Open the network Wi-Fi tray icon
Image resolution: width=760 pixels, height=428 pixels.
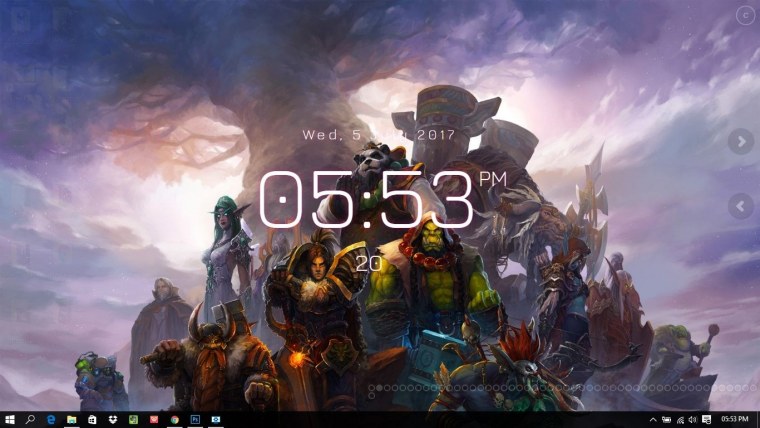click(680, 419)
